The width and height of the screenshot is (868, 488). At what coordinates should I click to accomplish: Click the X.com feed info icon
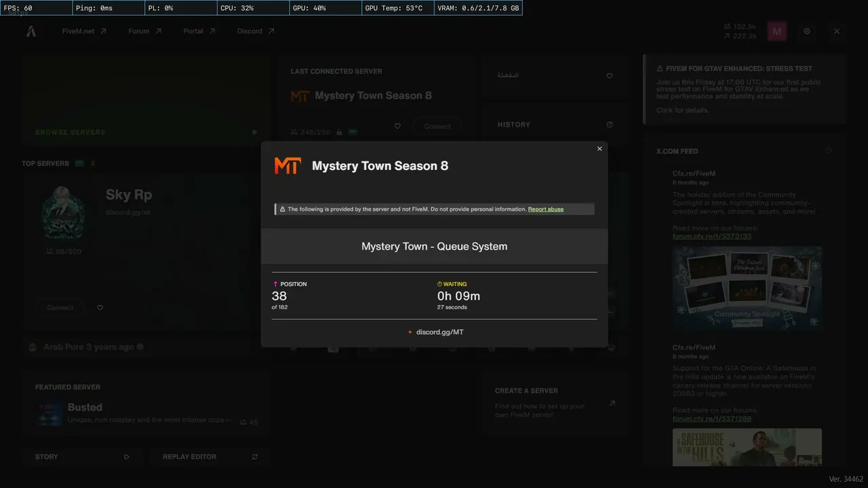point(829,151)
